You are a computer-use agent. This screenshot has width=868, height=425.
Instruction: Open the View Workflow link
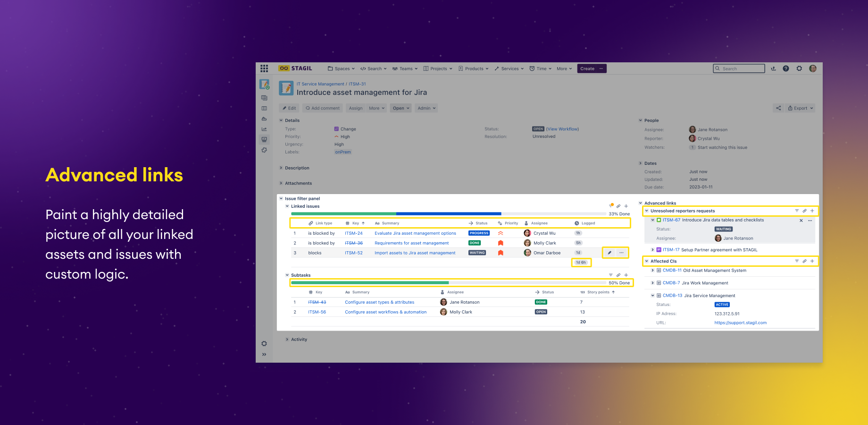coord(563,128)
